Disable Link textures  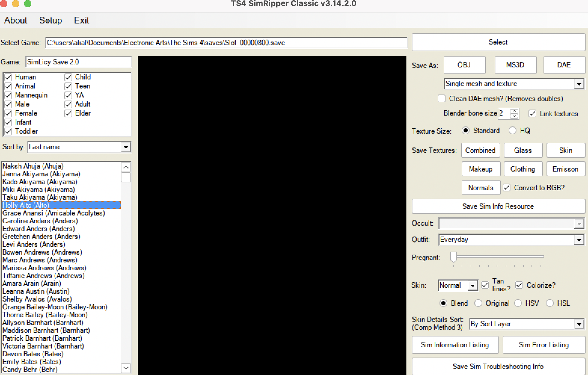532,113
